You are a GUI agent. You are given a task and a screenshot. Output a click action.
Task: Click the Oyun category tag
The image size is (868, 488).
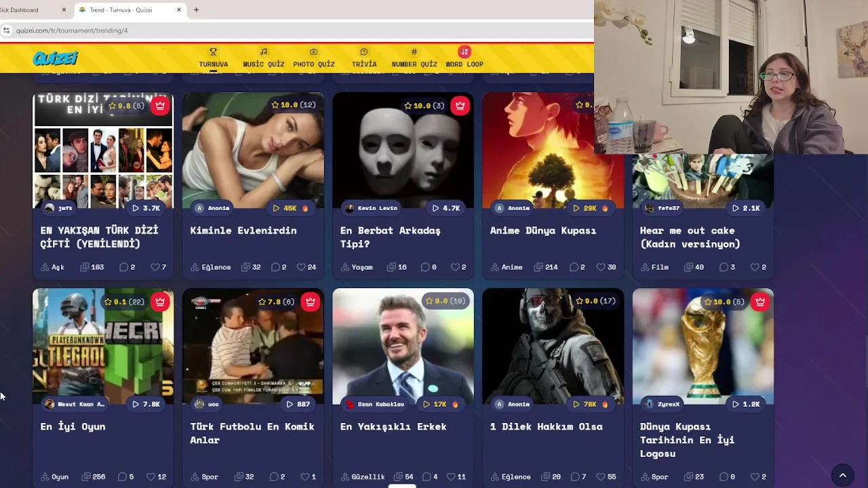(x=55, y=476)
